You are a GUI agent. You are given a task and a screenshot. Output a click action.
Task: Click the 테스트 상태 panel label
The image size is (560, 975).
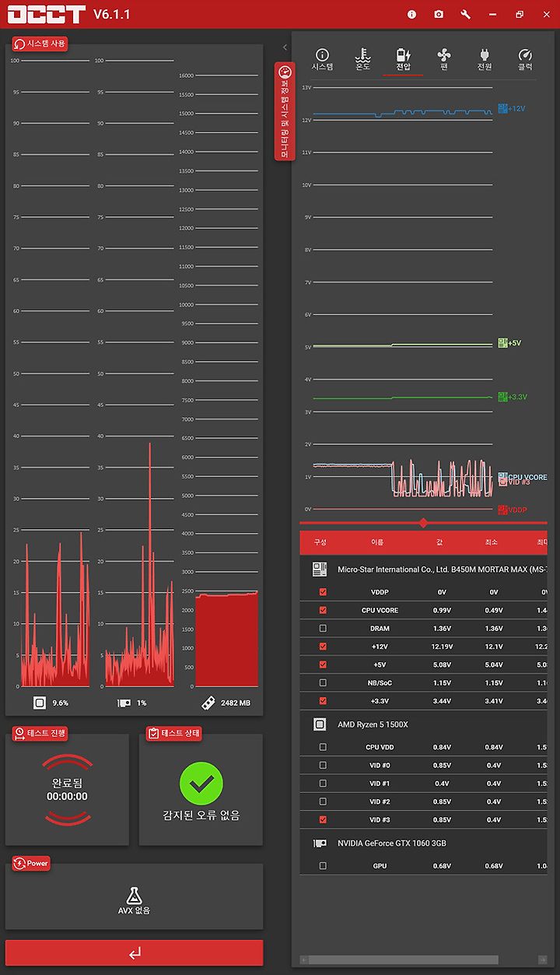pyautogui.click(x=174, y=733)
